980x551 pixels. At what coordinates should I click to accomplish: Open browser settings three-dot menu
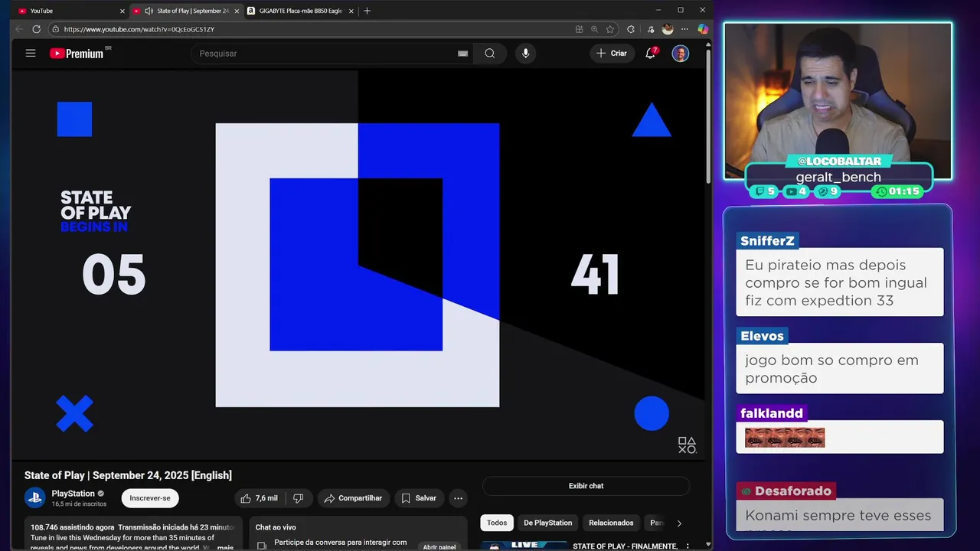[x=686, y=29]
